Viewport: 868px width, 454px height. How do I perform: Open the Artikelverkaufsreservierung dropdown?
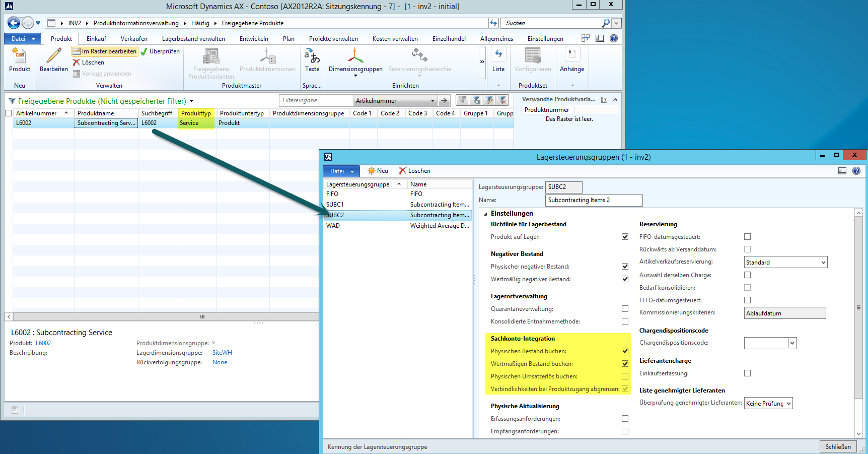[823, 263]
